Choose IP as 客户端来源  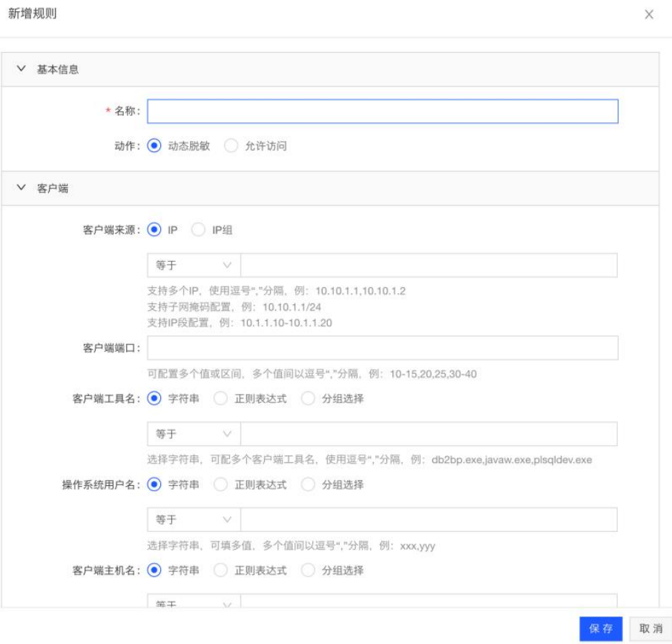tap(154, 230)
